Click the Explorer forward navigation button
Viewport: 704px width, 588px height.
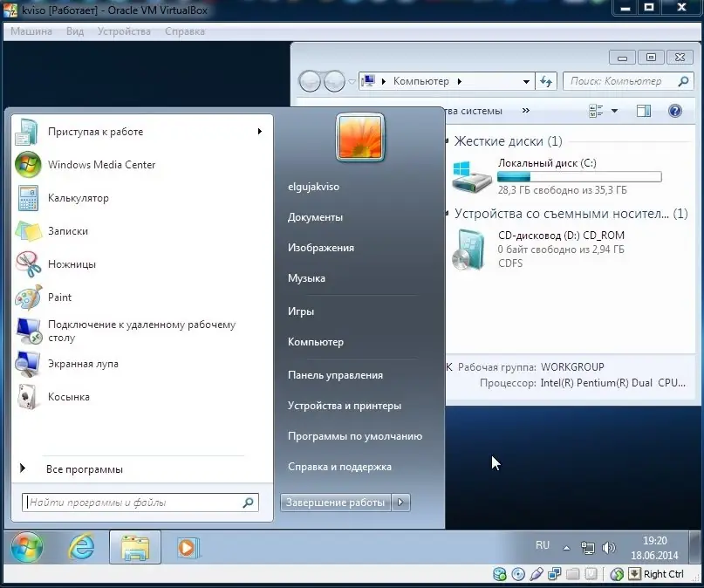pyautogui.click(x=334, y=81)
